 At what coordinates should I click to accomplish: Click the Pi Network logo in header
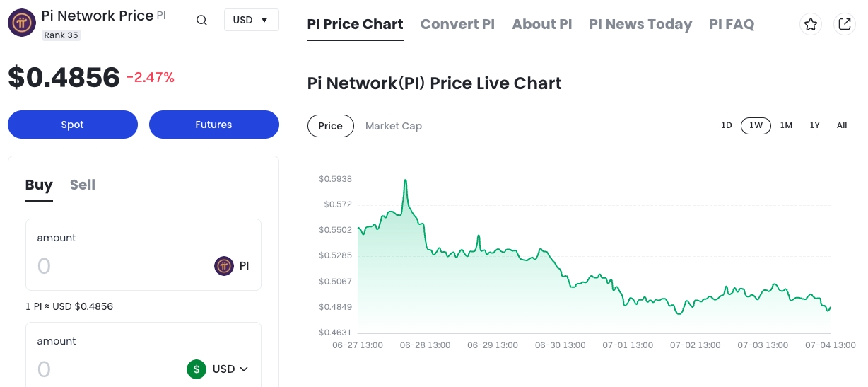[x=21, y=23]
